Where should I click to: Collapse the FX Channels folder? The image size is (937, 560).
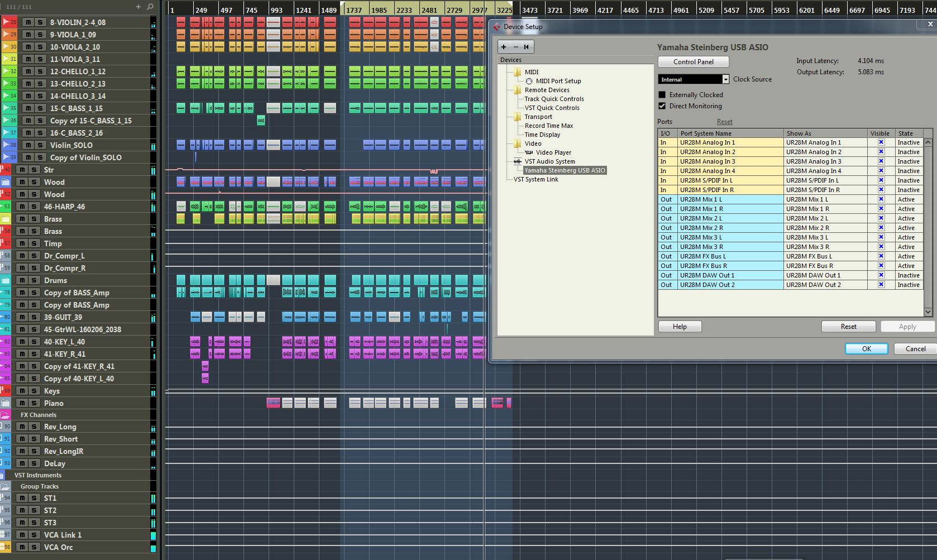(6, 415)
